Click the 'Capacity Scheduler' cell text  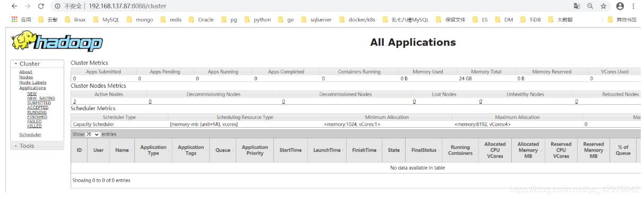tap(93, 124)
